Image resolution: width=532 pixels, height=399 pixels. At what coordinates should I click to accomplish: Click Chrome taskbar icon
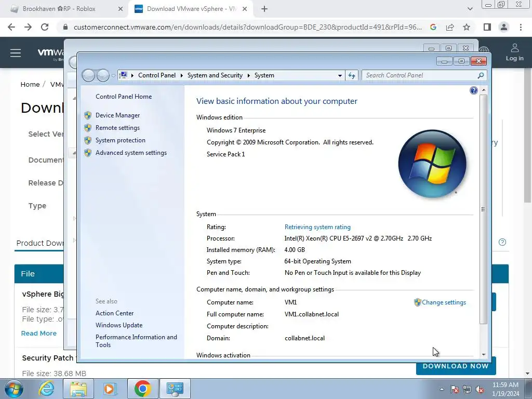pos(142,389)
